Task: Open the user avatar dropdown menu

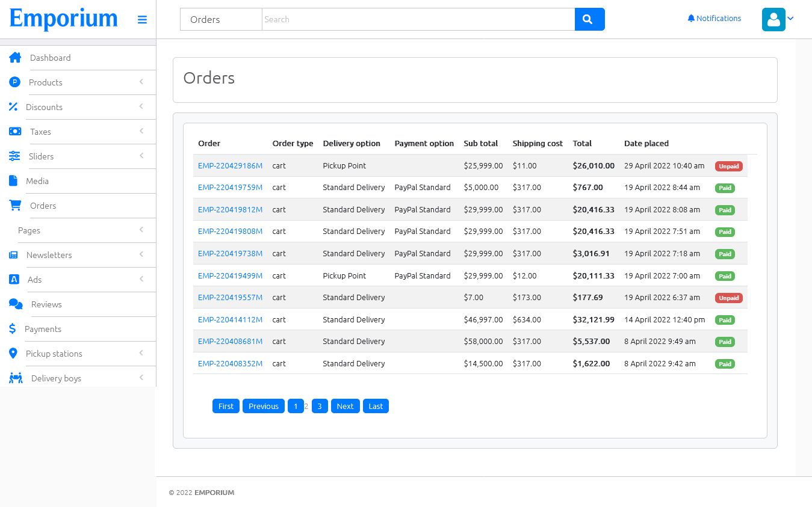Action: click(777, 19)
